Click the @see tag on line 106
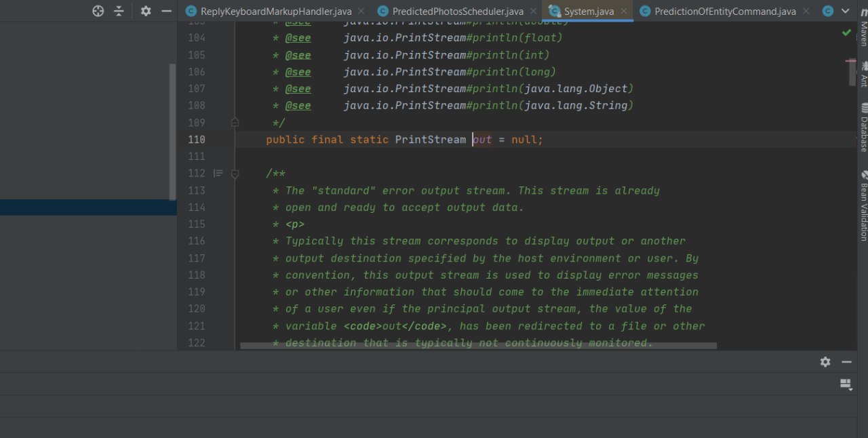This screenshot has height=438, width=868. coord(298,72)
